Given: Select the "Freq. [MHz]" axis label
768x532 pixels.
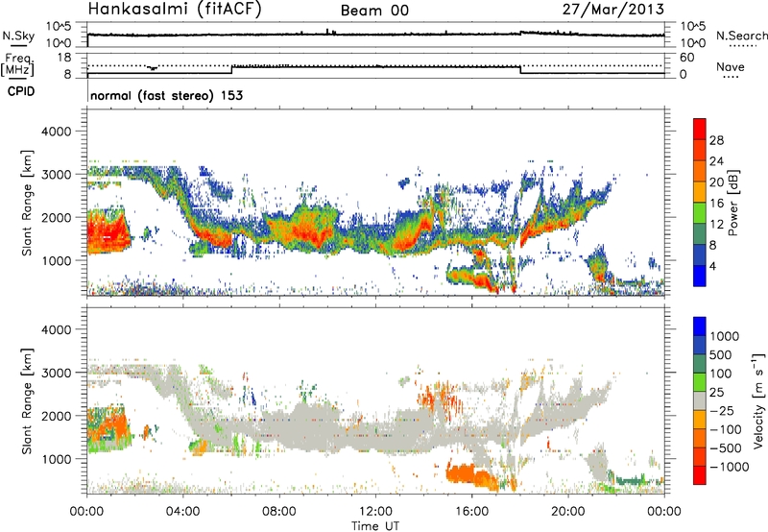Looking at the screenshot, I should click(x=17, y=64).
